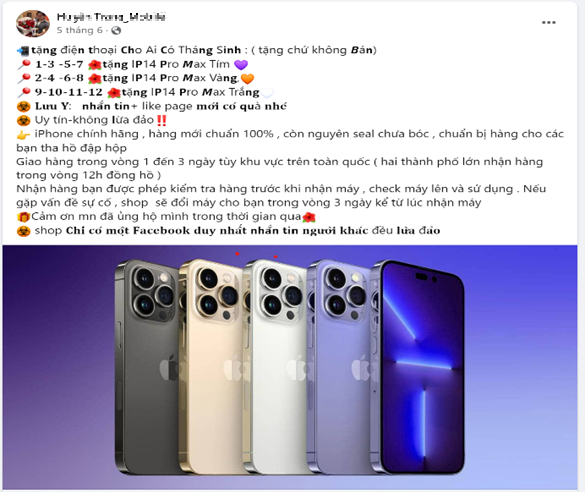Click the white heart emoji
The image size is (585, 492).
[x=267, y=93]
